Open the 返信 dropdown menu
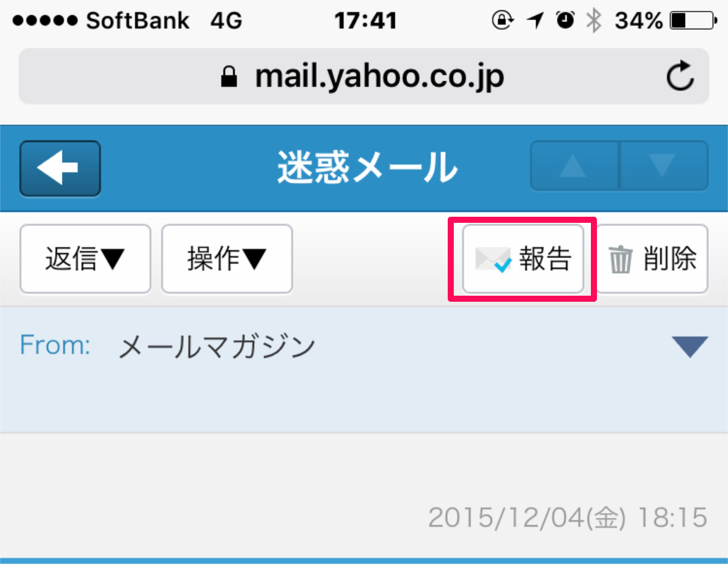Viewport: 728px width, 575px height. pos(85,259)
